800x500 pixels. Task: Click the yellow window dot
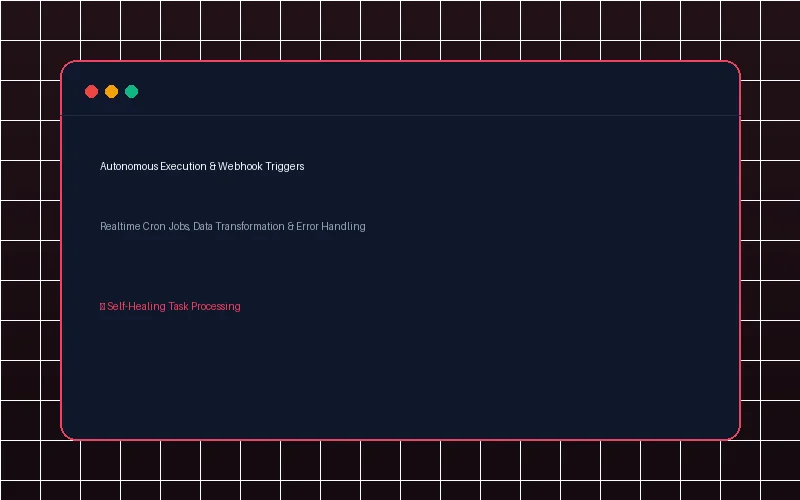111,91
